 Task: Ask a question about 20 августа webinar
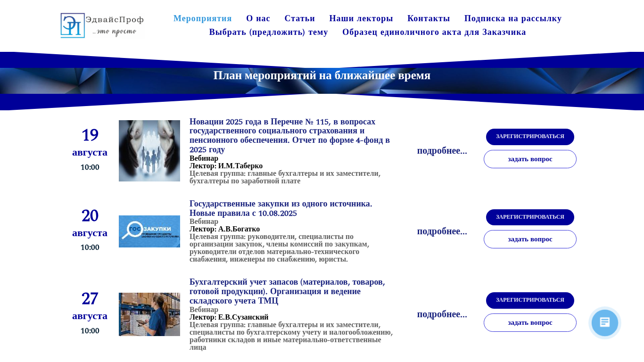coord(530,239)
